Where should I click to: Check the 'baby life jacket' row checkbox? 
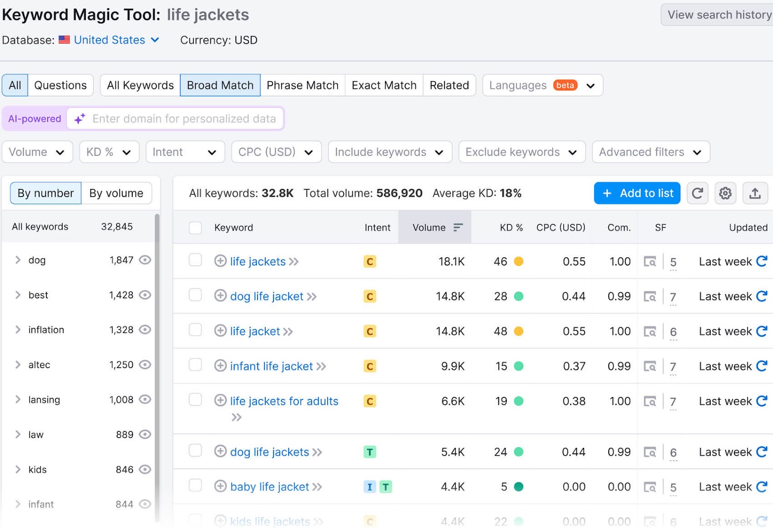coord(195,485)
